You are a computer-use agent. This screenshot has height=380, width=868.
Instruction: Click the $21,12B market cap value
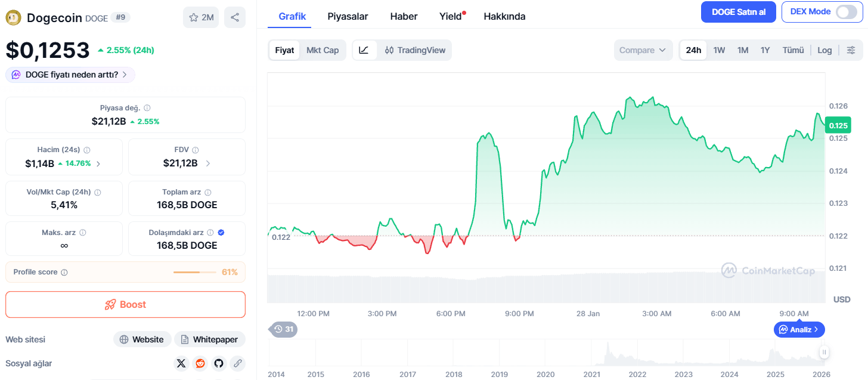point(108,121)
